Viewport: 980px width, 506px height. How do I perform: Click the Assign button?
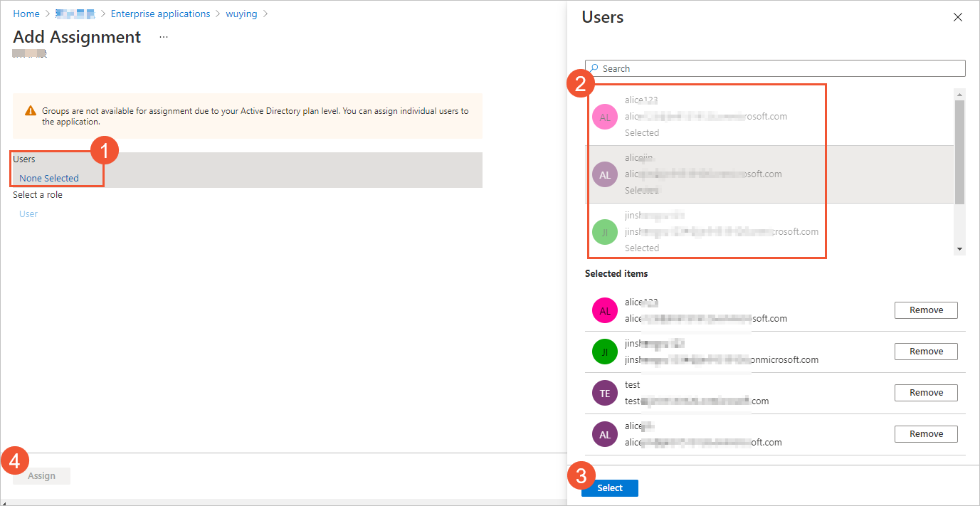pos(42,476)
